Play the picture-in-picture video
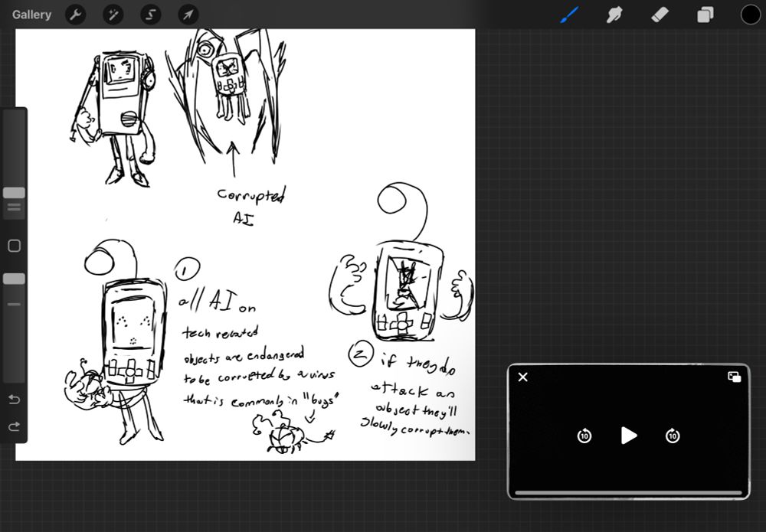The image size is (766, 532). coord(628,436)
